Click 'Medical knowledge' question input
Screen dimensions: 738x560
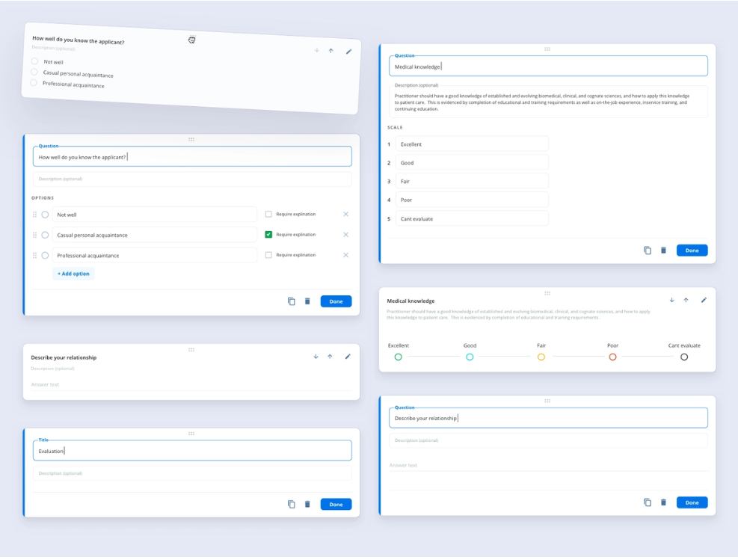click(548, 67)
